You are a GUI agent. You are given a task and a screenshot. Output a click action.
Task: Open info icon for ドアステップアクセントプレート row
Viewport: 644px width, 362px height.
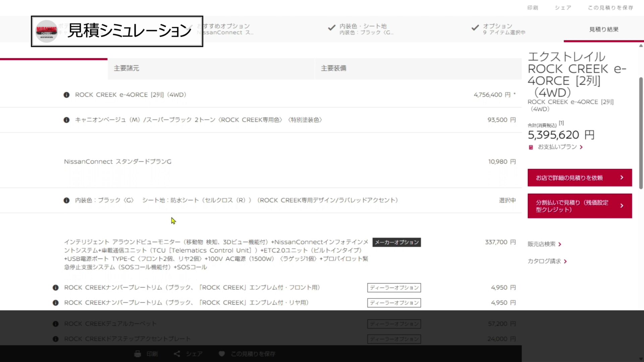tap(56, 339)
